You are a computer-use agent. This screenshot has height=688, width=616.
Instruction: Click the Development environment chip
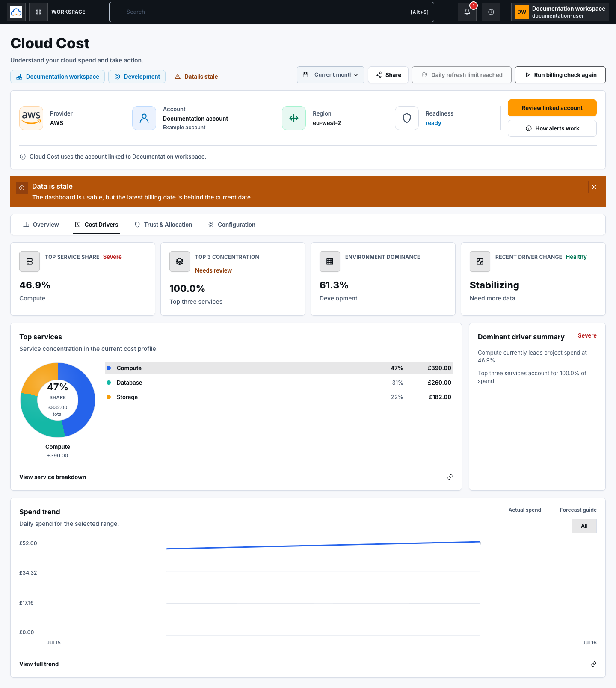click(x=137, y=77)
